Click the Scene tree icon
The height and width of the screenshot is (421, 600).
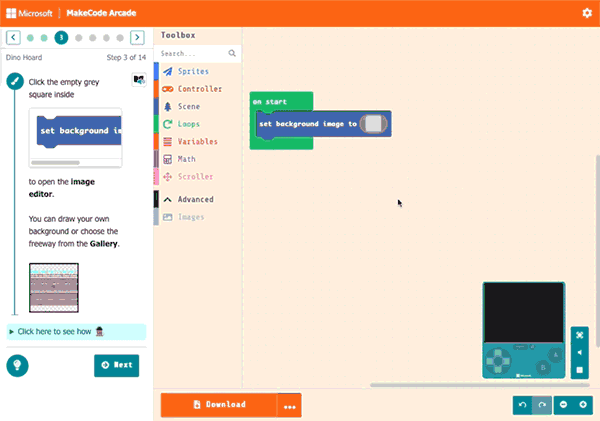168,106
